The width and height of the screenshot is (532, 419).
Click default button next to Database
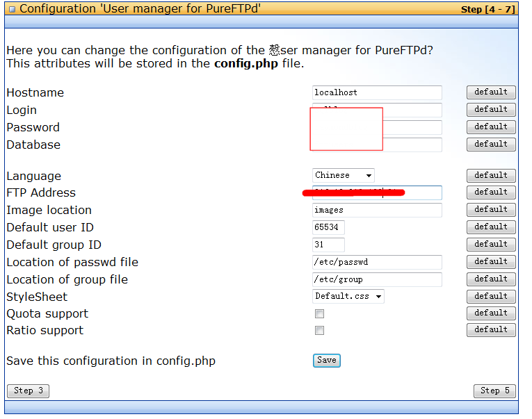click(491, 144)
